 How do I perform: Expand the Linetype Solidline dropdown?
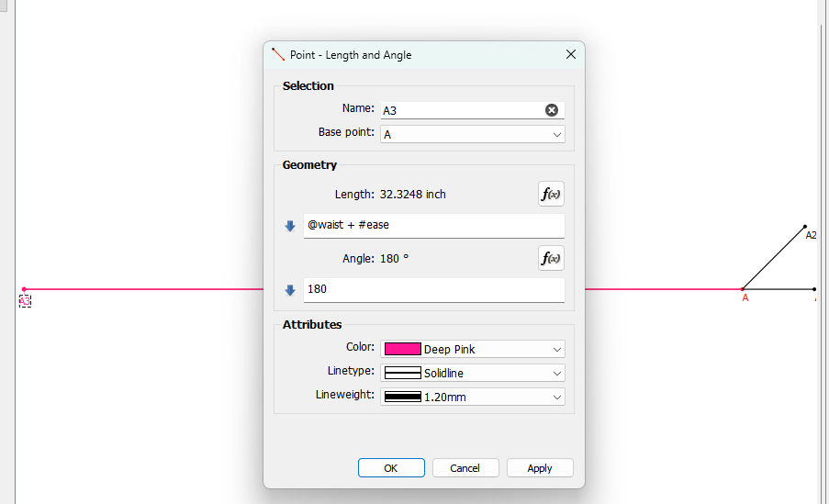[x=472, y=374]
